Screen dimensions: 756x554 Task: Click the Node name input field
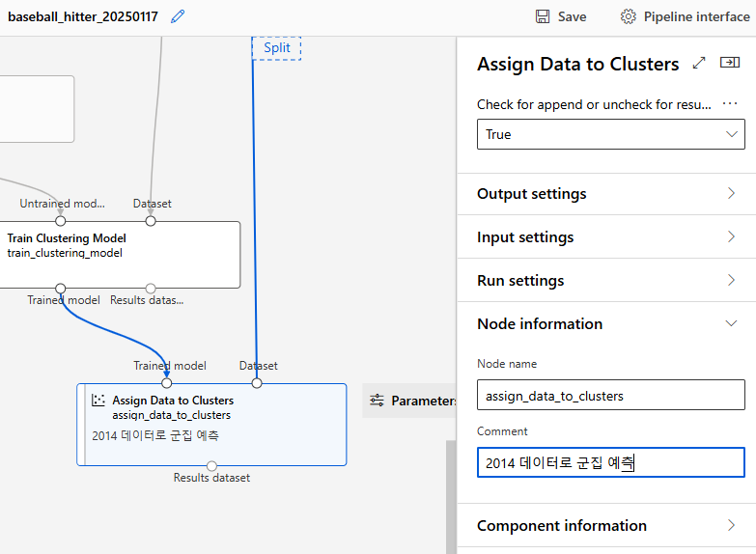pos(611,395)
